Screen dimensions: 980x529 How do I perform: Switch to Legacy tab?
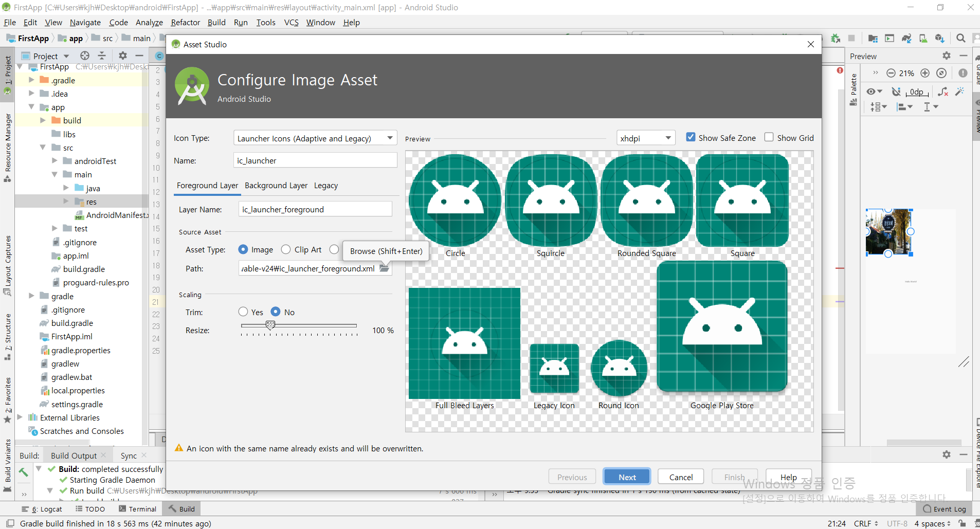click(326, 186)
